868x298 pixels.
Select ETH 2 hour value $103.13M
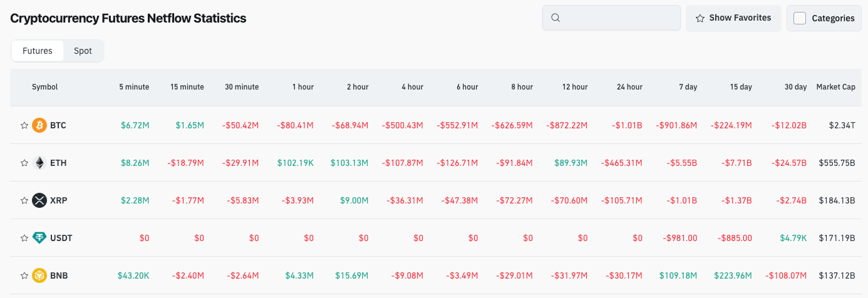coord(350,163)
